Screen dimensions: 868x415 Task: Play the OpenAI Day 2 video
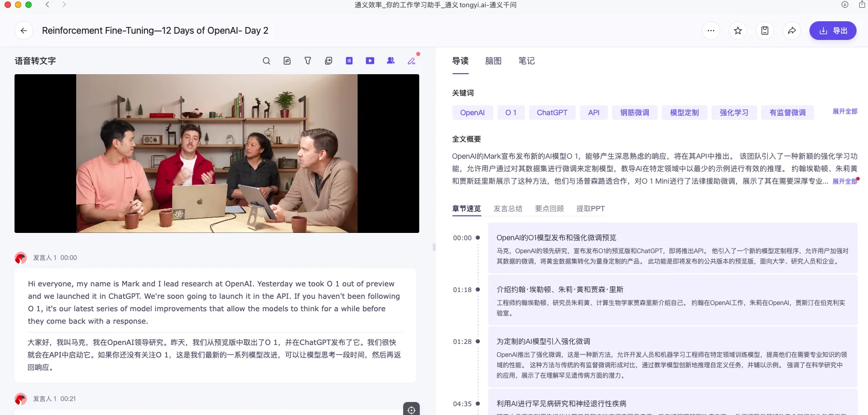point(217,154)
